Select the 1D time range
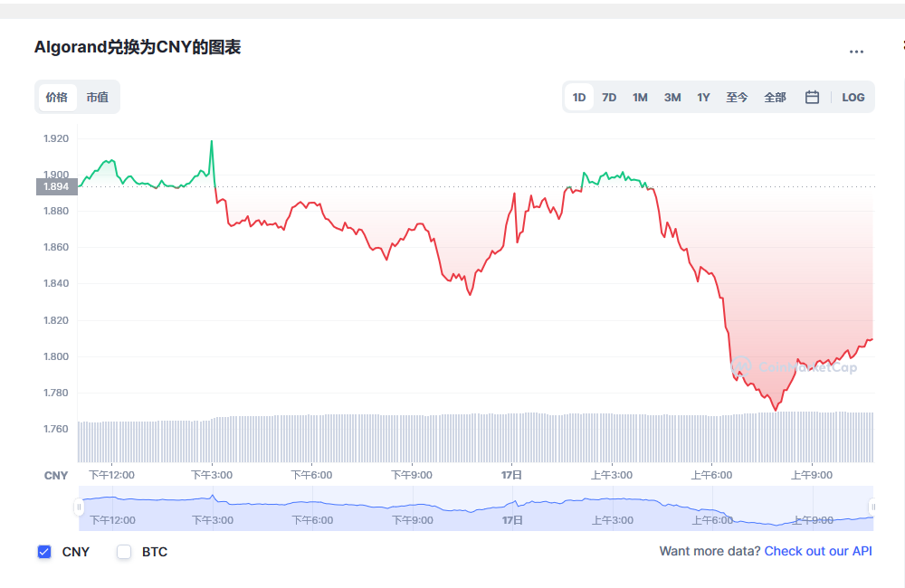Screen dimensions: 905x588 pyautogui.click(x=579, y=97)
